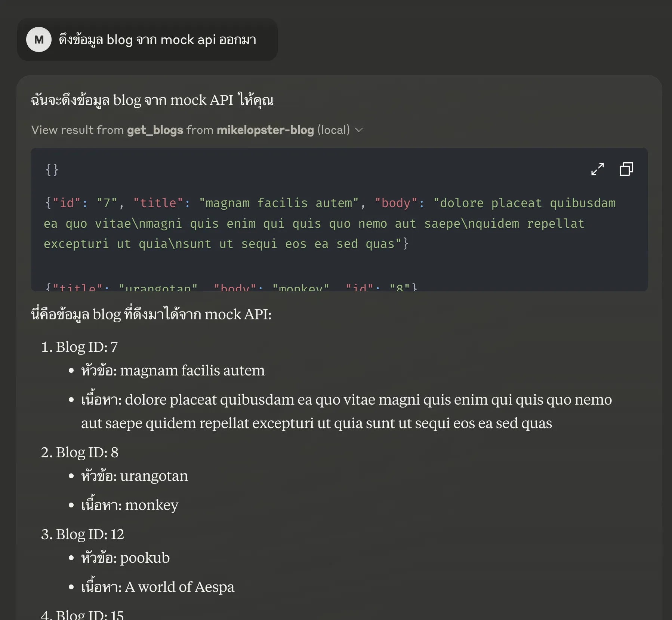Image resolution: width=672 pixels, height=620 pixels.
Task: Copy the JSON result code block
Action: pyautogui.click(x=626, y=169)
